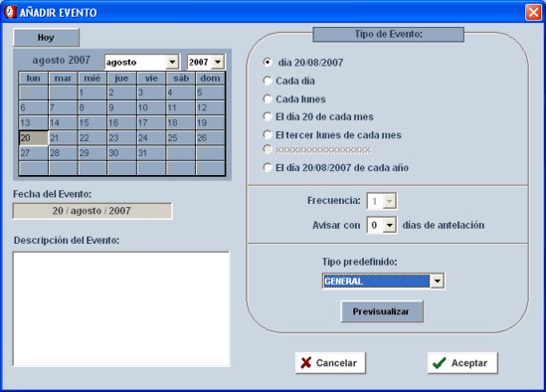Viewport: 546px width, 392px height.
Task: Expand the 'Tipo predefinido' GENERAL dropdown
Action: pos(437,281)
